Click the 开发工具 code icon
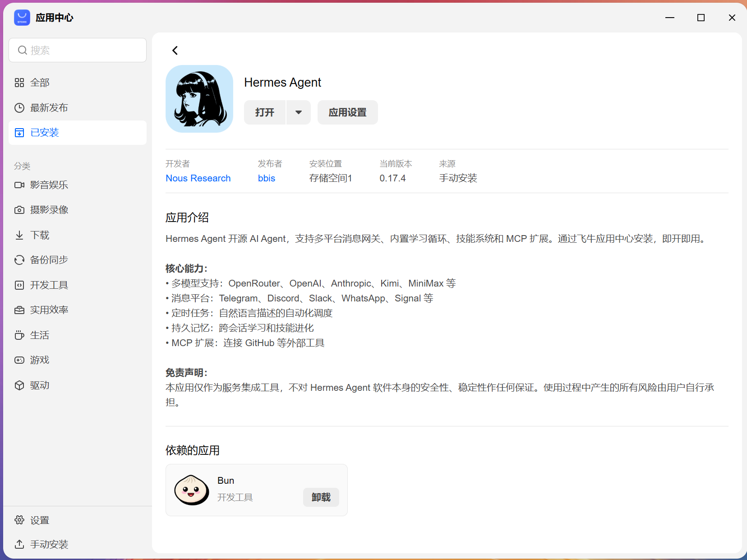Screen dimensions: 747x560 coord(19,285)
